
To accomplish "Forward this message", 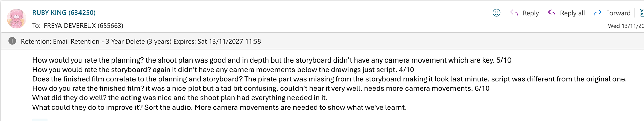I will pyautogui.click(x=612, y=13).
